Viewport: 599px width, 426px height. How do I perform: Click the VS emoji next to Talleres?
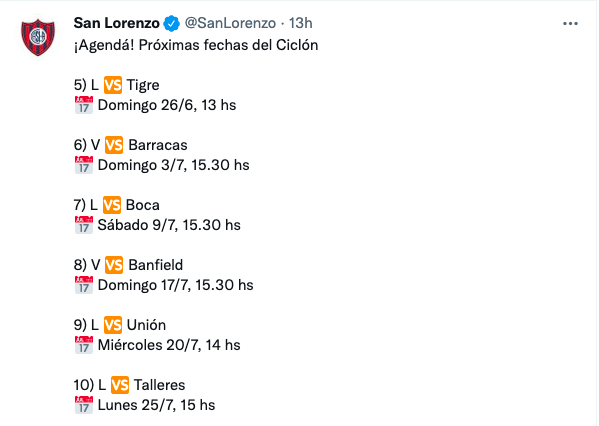pyautogui.click(x=120, y=385)
